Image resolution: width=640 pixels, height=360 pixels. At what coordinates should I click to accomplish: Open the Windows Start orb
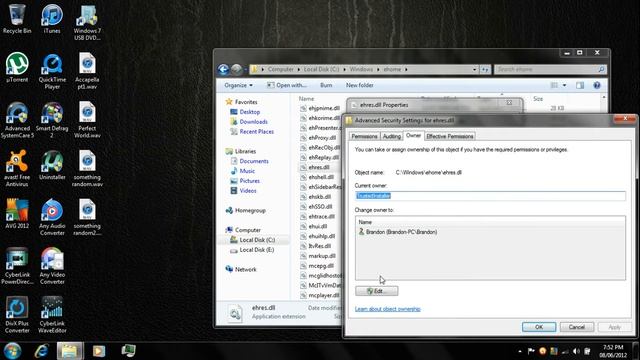(12, 351)
